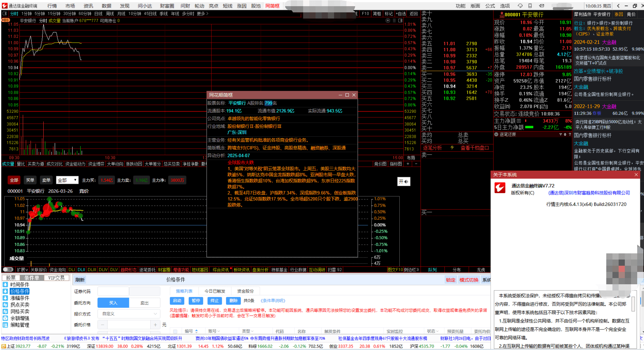This screenshot has width=644, height=351.
Task: Click the split panel icon above chart
Action: [x=400, y=21]
